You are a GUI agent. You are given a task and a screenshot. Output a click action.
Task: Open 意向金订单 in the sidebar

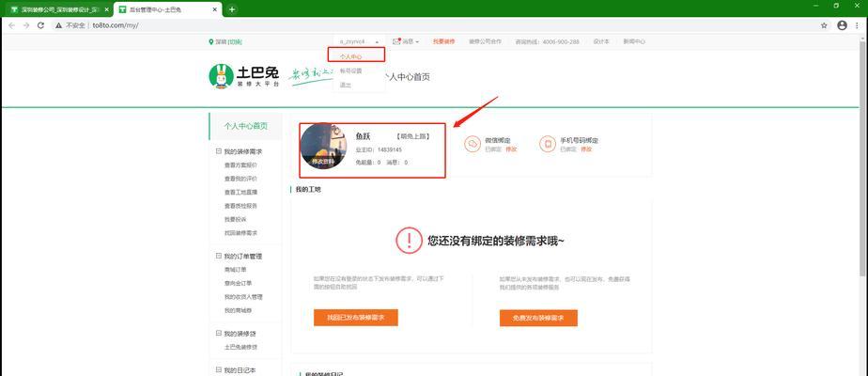(x=238, y=284)
